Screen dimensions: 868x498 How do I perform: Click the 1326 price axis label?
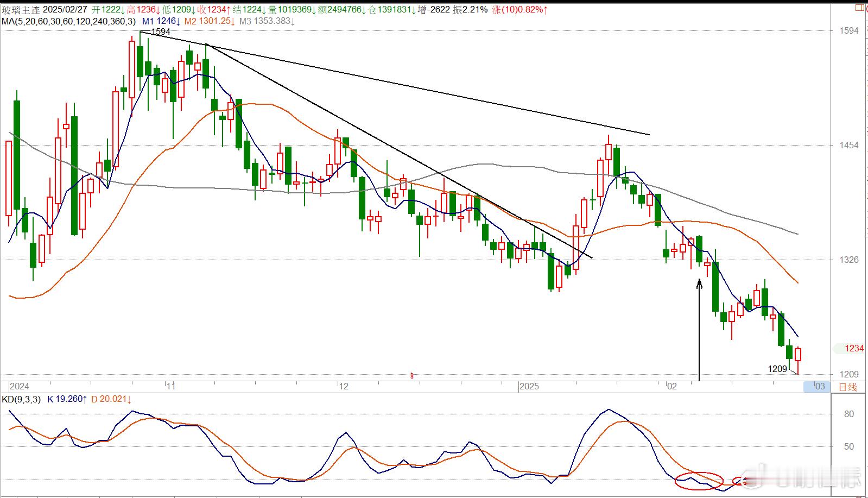[850, 260]
